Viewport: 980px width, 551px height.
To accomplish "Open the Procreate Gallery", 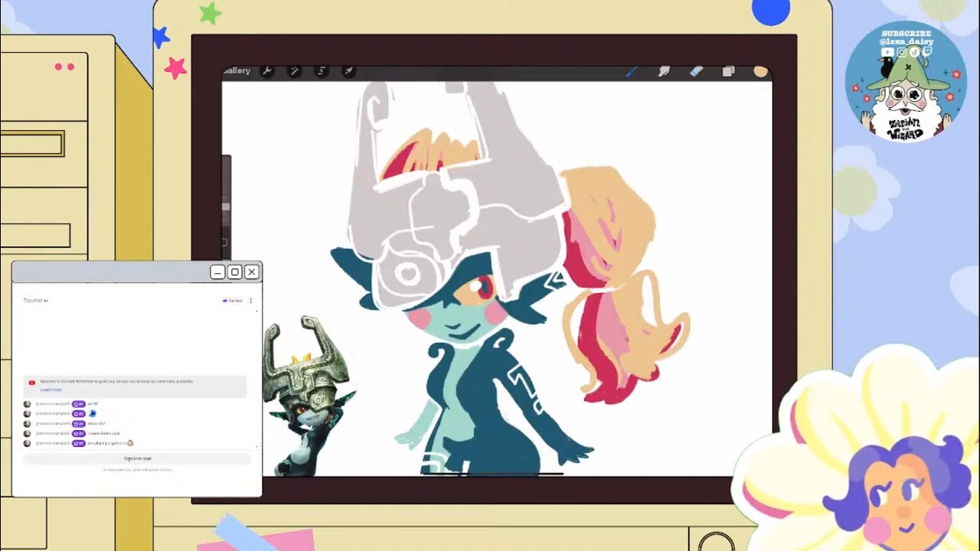I will tap(237, 70).
